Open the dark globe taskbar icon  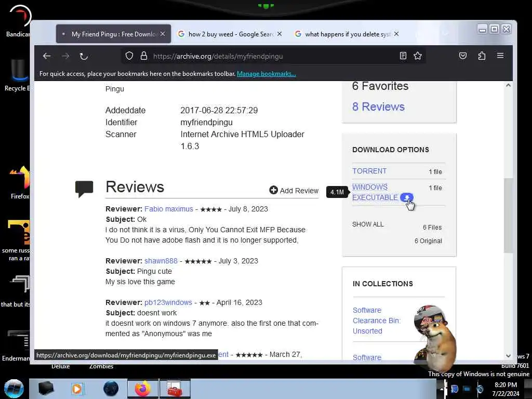[x=111, y=389]
